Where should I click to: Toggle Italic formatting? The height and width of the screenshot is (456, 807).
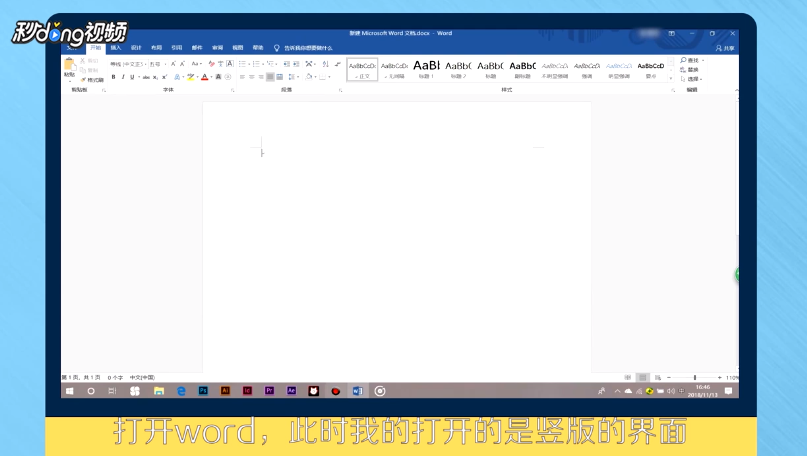tap(123, 77)
